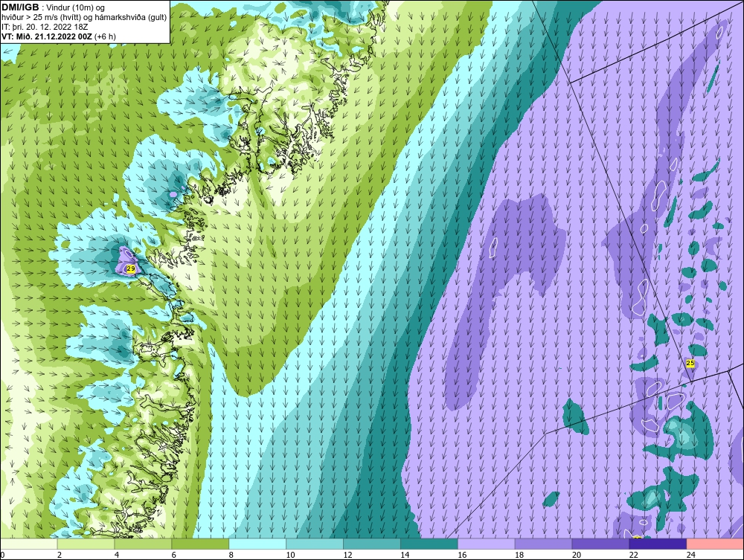Select the 22–24 m/s dark indigo legend swatch
744x560 pixels.
pos(658,544)
